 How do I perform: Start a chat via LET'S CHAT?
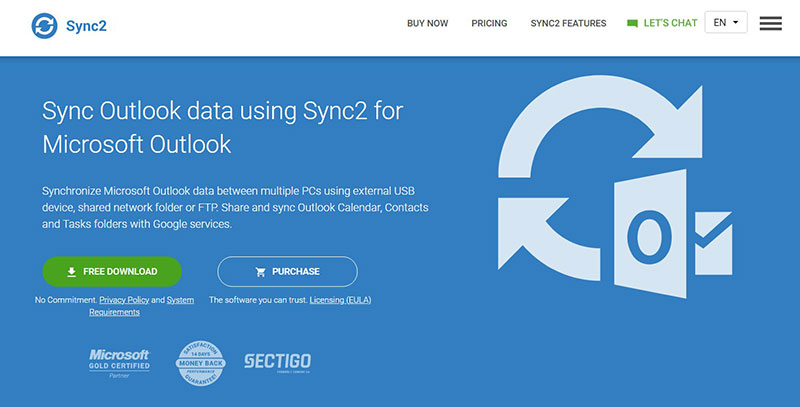tap(670, 23)
